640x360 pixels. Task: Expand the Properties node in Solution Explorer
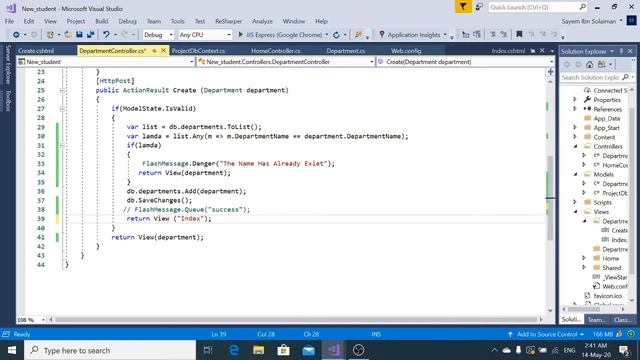[575, 100]
